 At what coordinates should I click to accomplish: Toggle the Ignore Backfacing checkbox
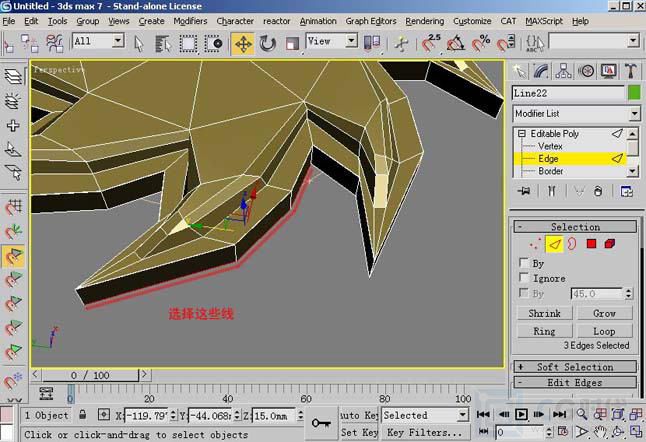click(525, 278)
